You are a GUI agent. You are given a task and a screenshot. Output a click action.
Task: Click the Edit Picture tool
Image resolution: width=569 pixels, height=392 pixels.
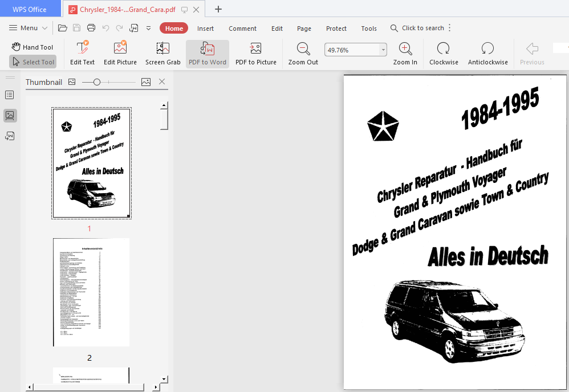pyautogui.click(x=120, y=54)
